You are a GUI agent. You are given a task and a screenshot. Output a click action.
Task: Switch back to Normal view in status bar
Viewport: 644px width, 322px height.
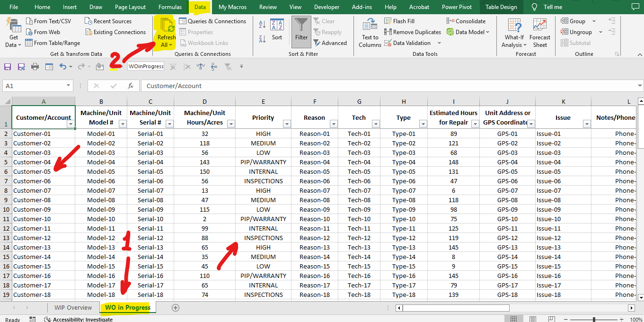513,319
